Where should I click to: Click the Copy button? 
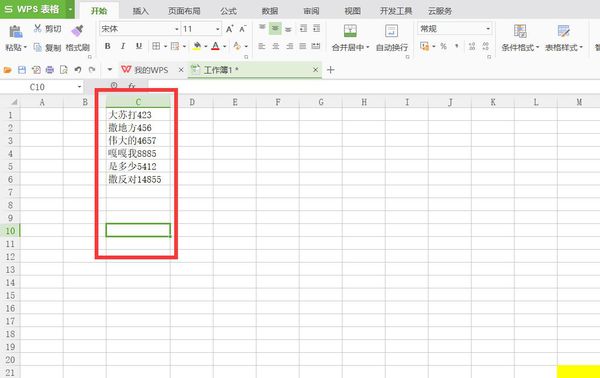point(47,47)
